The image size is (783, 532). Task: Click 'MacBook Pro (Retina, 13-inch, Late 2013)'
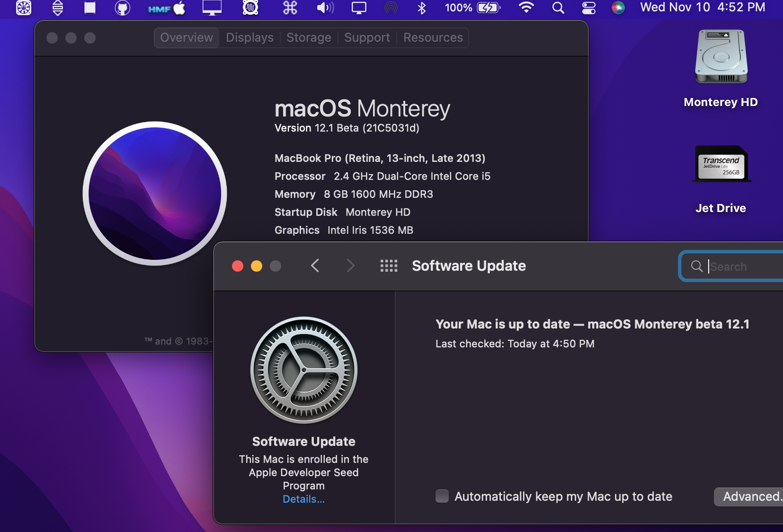tap(380, 158)
